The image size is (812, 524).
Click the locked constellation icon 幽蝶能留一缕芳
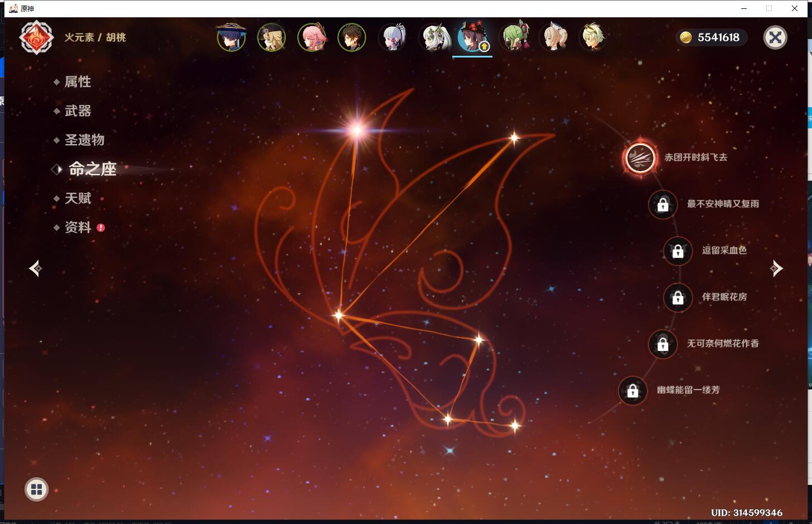[632, 391]
